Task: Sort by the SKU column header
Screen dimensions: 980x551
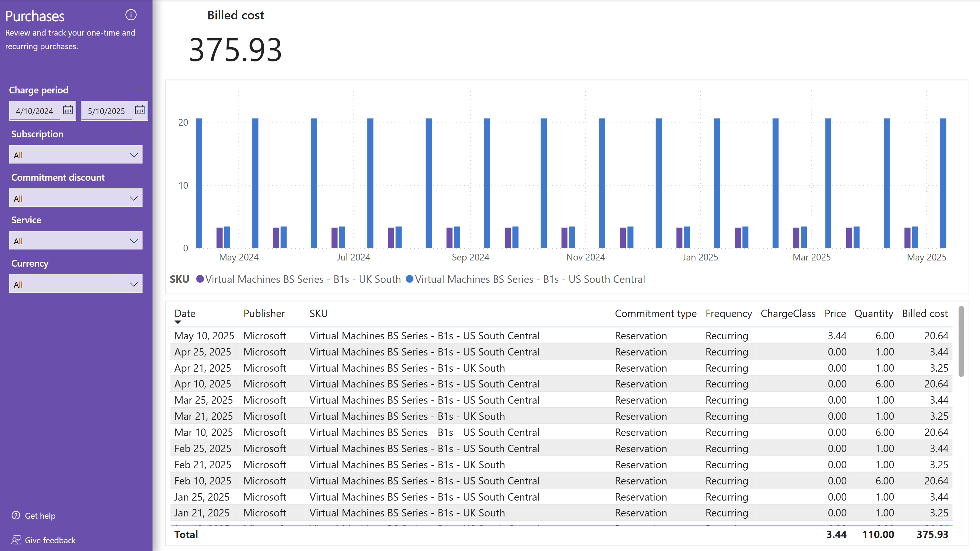Action: [x=318, y=313]
